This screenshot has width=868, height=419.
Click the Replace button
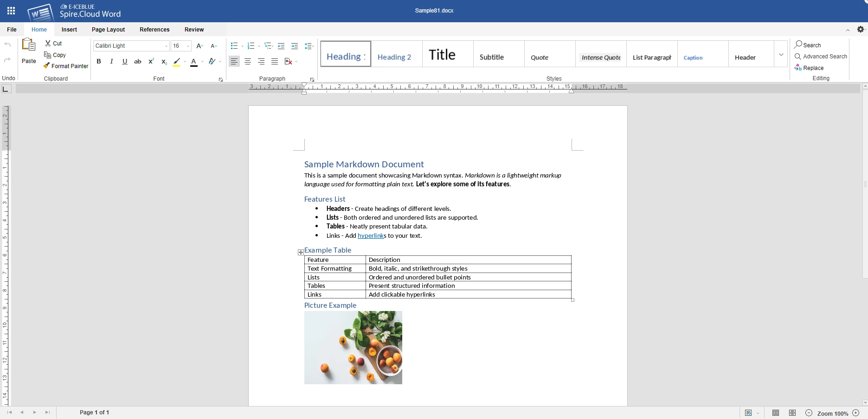coord(809,68)
